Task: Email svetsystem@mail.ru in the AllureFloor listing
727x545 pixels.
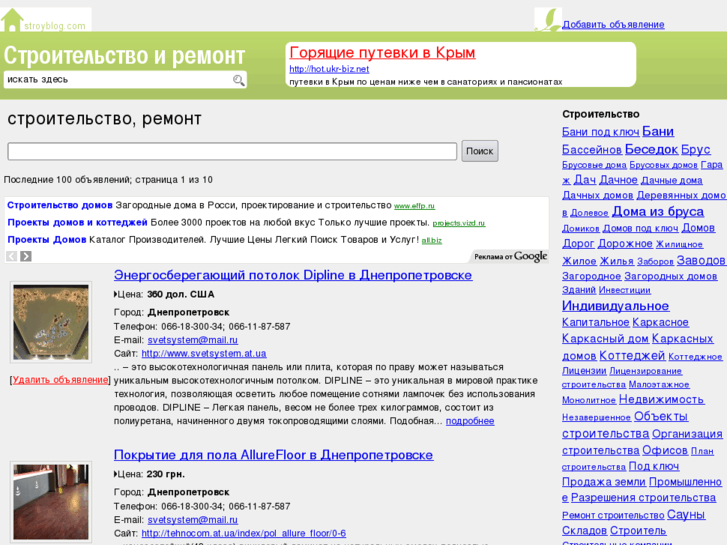Action: pyautogui.click(x=192, y=520)
